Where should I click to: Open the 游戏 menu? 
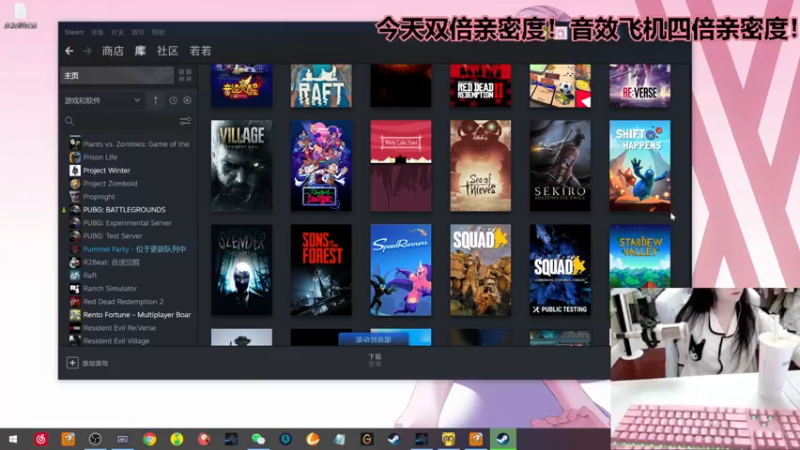(138, 32)
